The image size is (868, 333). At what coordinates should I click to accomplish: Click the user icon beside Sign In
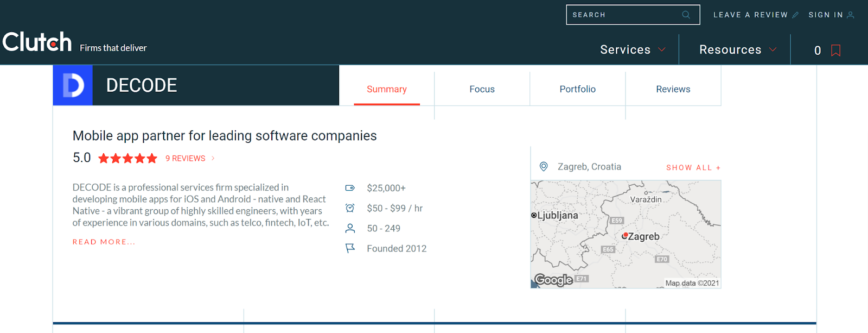pyautogui.click(x=851, y=15)
